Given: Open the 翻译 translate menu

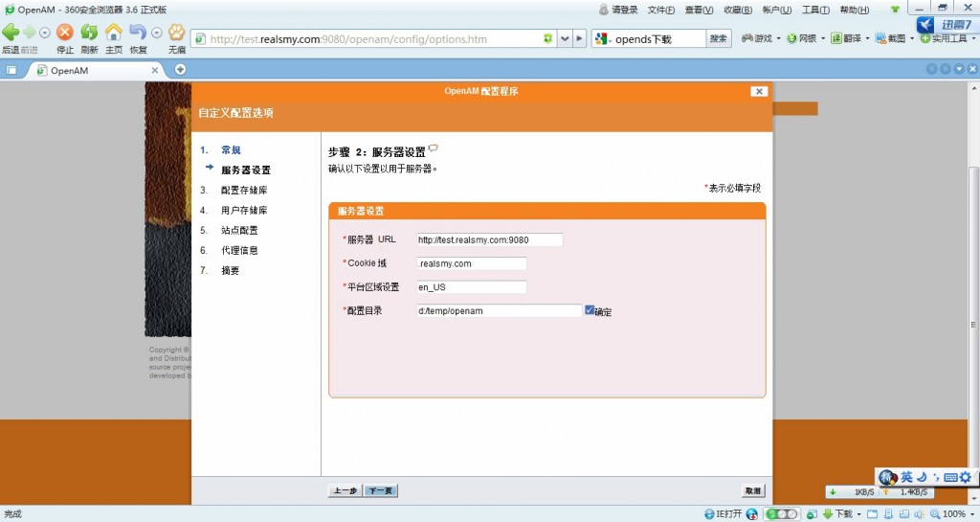Looking at the screenshot, I should (x=850, y=38).
